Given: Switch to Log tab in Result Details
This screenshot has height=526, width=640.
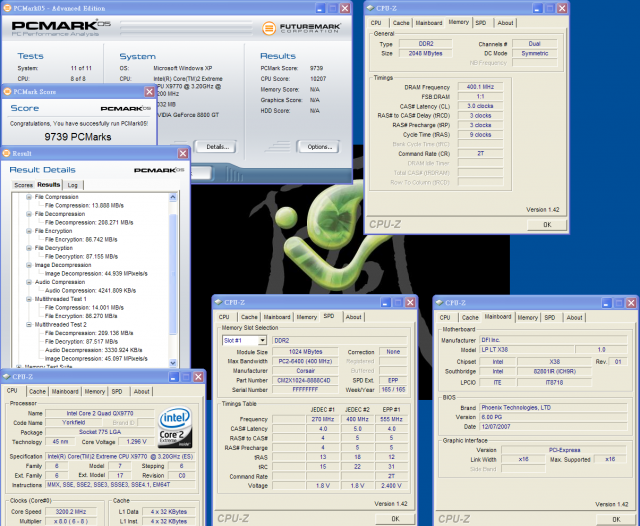Looking at the screenshot, I should (x=73, y=185).
